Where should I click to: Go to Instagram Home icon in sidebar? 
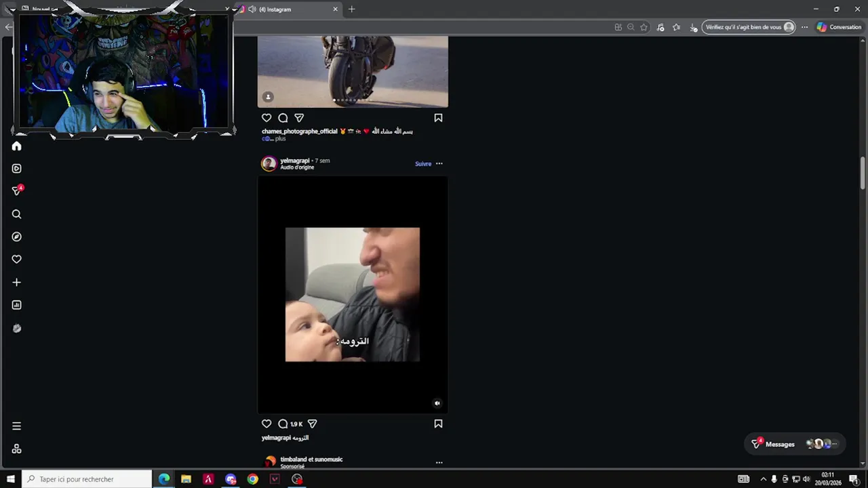pyautogui.click(x=17, y=146)
